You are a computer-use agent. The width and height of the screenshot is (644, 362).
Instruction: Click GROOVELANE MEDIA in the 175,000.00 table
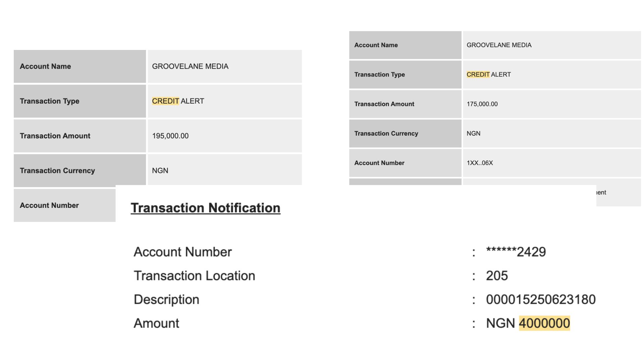point(499,45)
